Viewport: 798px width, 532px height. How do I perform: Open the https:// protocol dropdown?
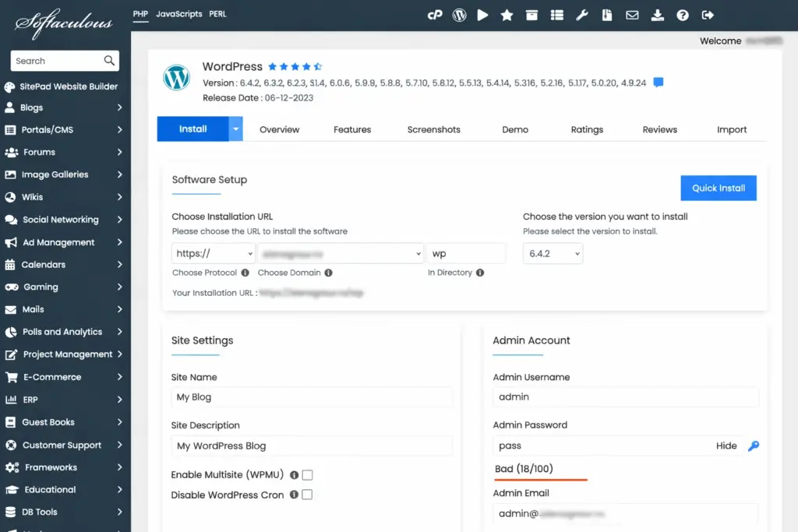[x=214, y=254]
